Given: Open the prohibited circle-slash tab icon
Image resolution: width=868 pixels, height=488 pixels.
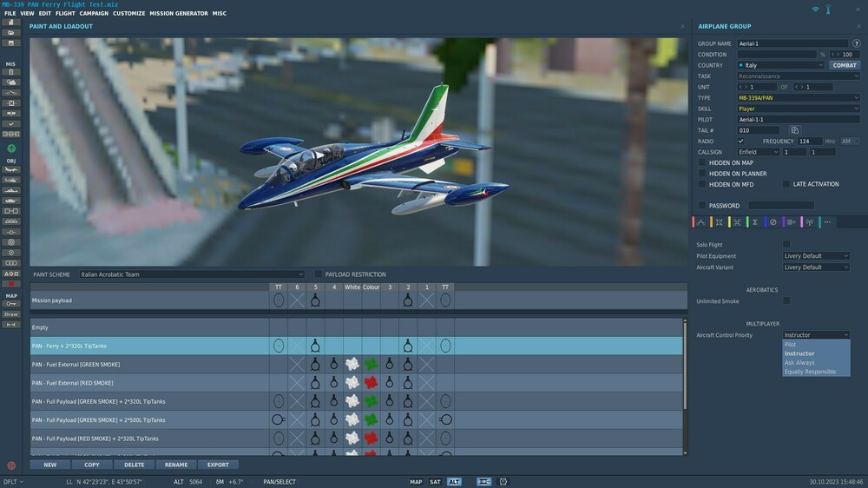Looking at the screenshot, I should tap(773, 222).
